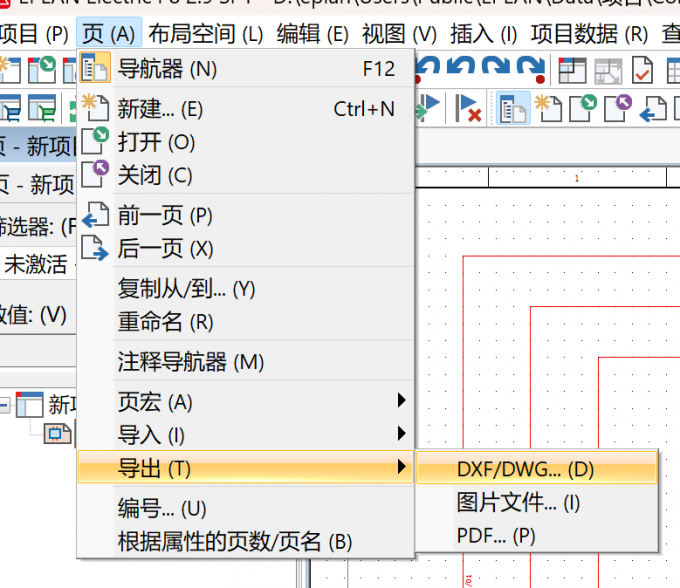
Task: Click the first shopping cart toolbar icon
Action: coord(10,108)
